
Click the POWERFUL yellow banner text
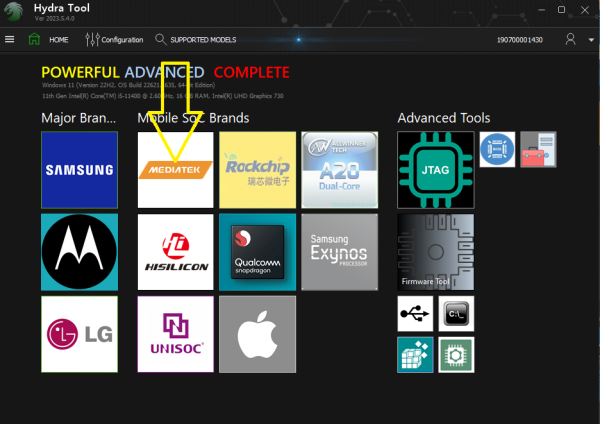(80, 72)
